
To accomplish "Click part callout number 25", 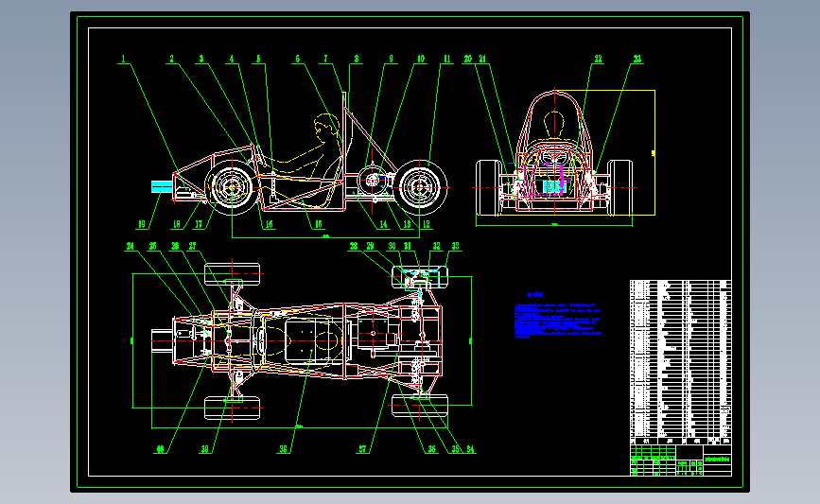I will click(x=152, y=246).
